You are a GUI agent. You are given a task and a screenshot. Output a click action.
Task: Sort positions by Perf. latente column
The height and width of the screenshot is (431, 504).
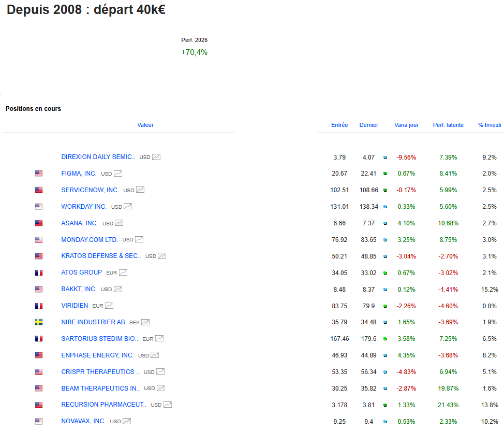[448, 125]
